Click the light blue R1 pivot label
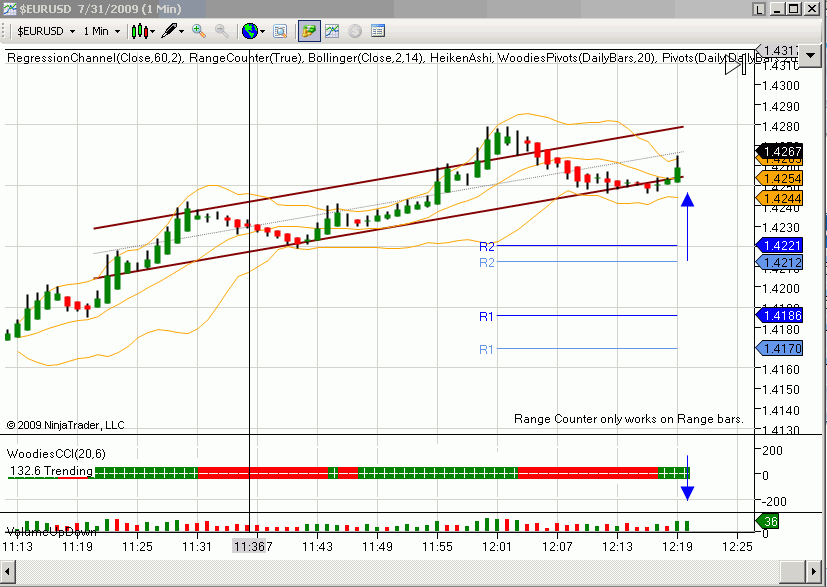 pos(486,349)
